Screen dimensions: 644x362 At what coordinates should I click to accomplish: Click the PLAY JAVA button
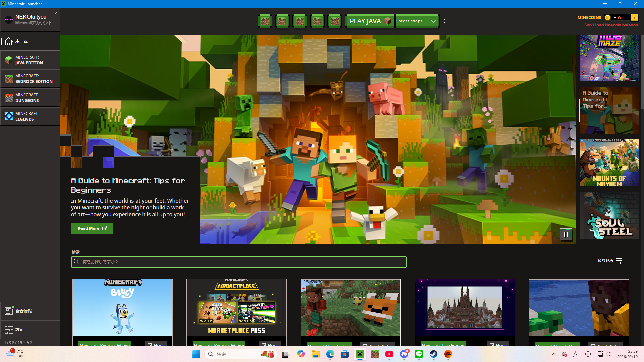click(x=370, y=21)
